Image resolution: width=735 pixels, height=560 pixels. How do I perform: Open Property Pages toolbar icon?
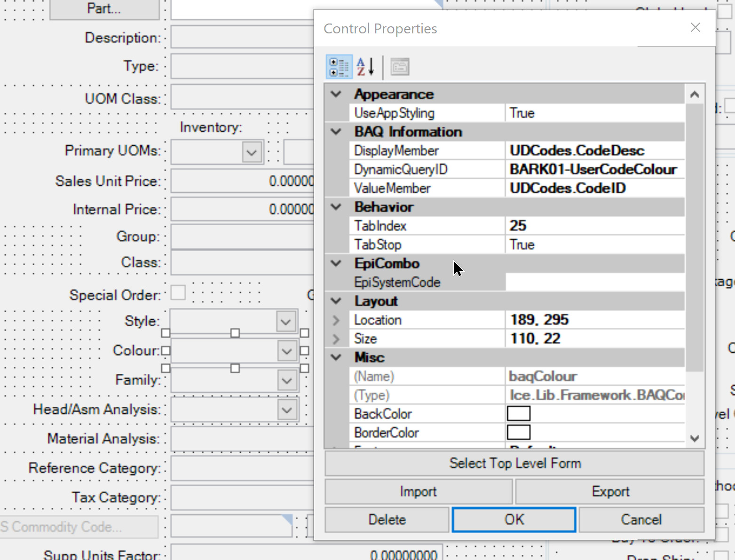click(x=400, y=67)
